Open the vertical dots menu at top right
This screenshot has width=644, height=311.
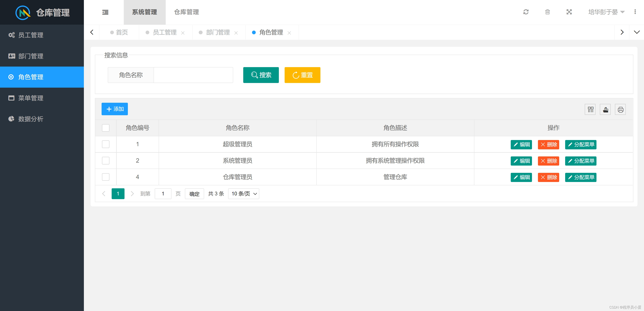(635, 12)
